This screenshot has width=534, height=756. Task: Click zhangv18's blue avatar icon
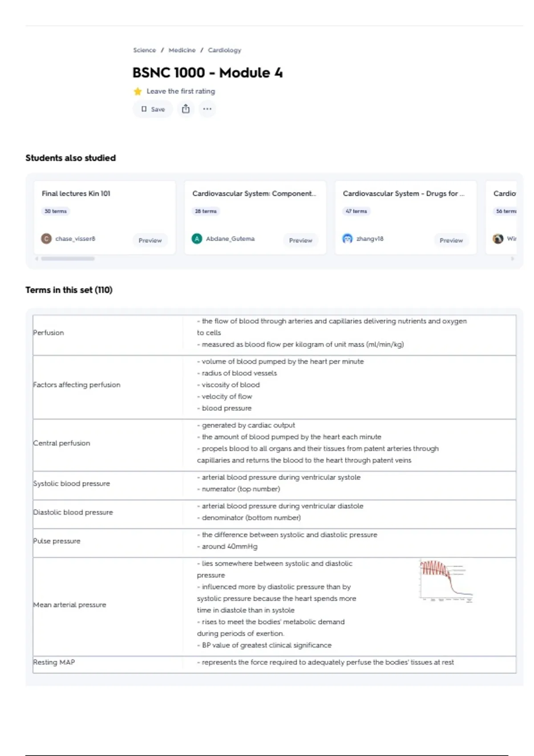[x=347, y=239]
